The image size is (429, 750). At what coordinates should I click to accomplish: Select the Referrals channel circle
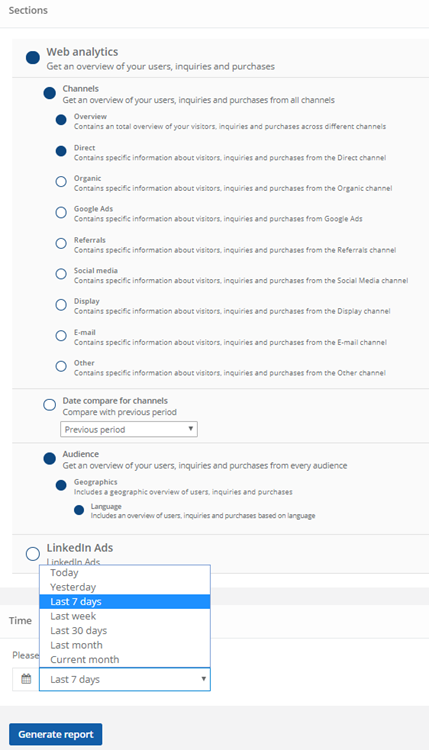(61, 243)
